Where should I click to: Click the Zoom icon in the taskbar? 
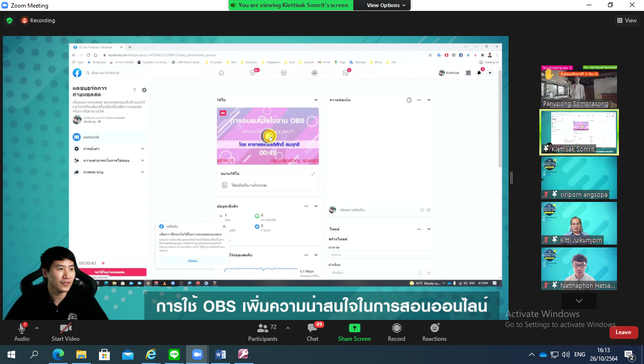point(197,354)
